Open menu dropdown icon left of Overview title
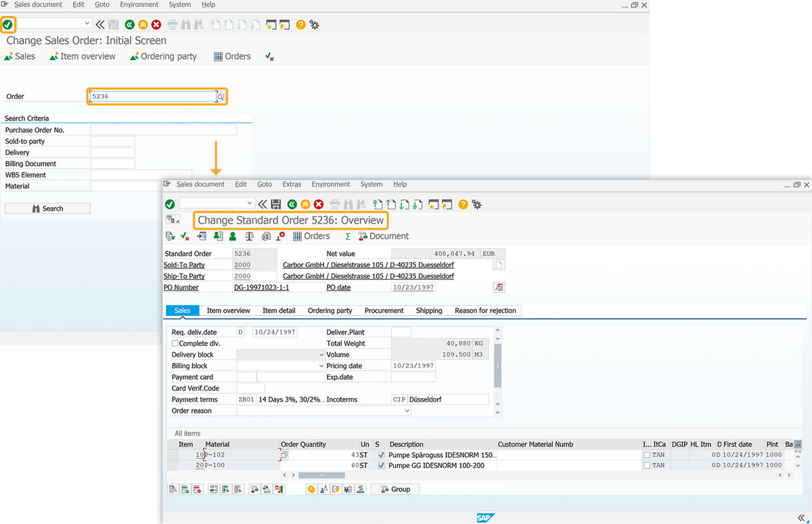The height and width of the screenshot is (524, 812). (x=173, y=219)
